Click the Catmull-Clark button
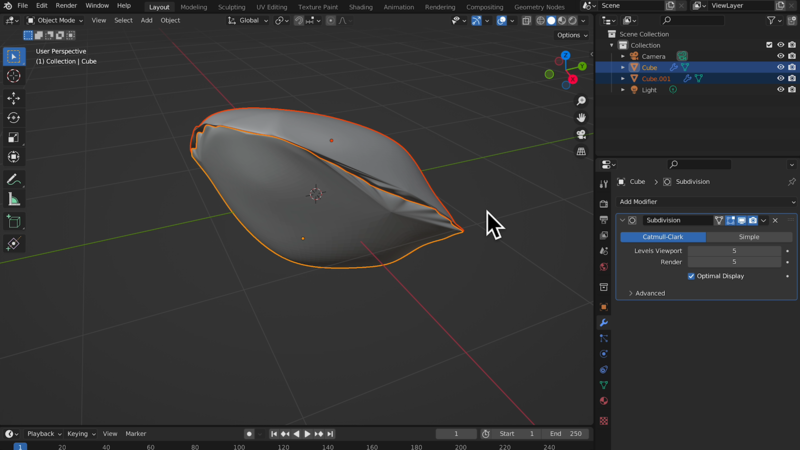This screenshot has height=450, width=800. (x=663, y=237)
